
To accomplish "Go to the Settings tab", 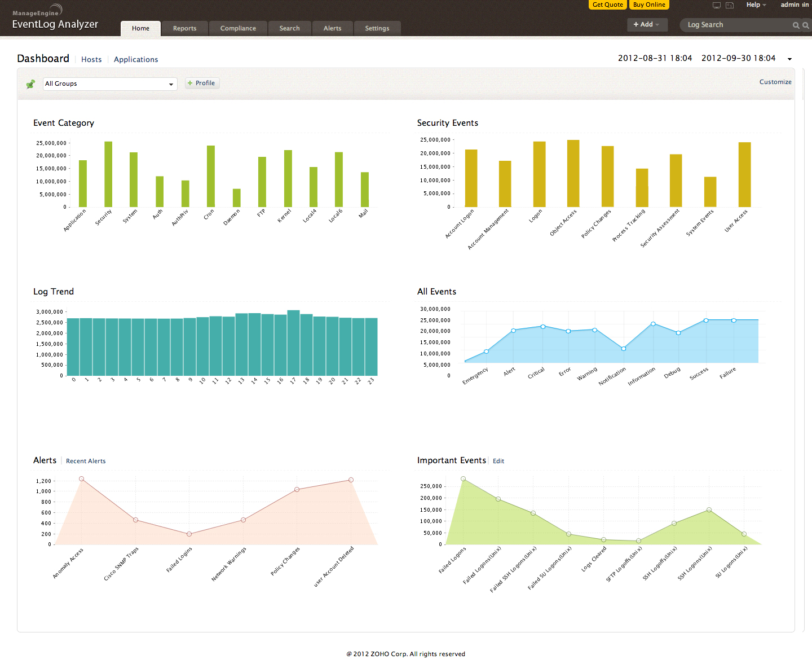I will tap(377, 29).
